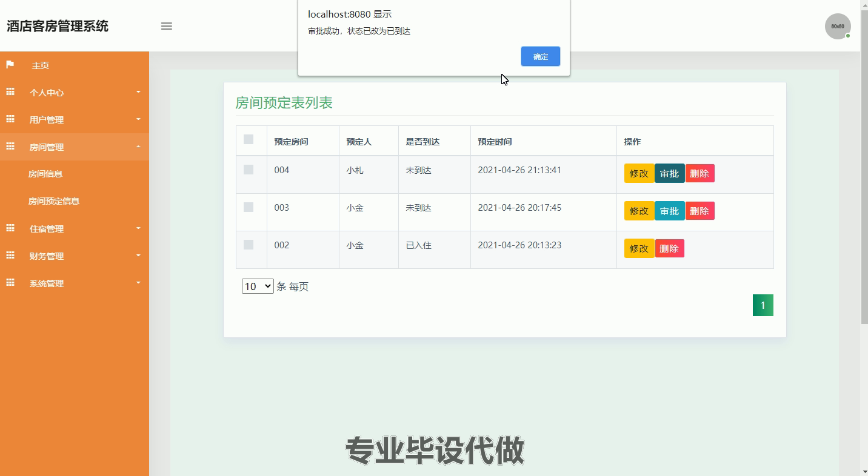Click the grid icon beside 财务管理
Viewport: 868px width, 476px height.
[10, 256]
